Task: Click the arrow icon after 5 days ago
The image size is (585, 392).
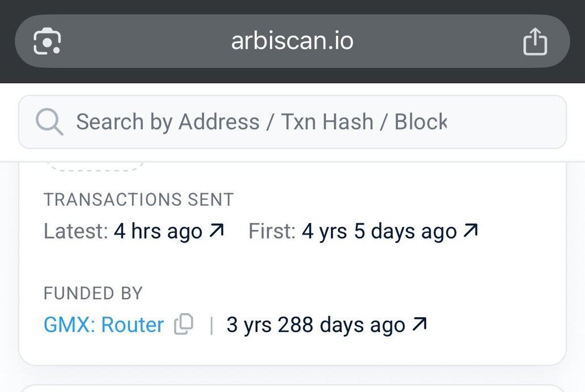Action: (x=470, y=230)
